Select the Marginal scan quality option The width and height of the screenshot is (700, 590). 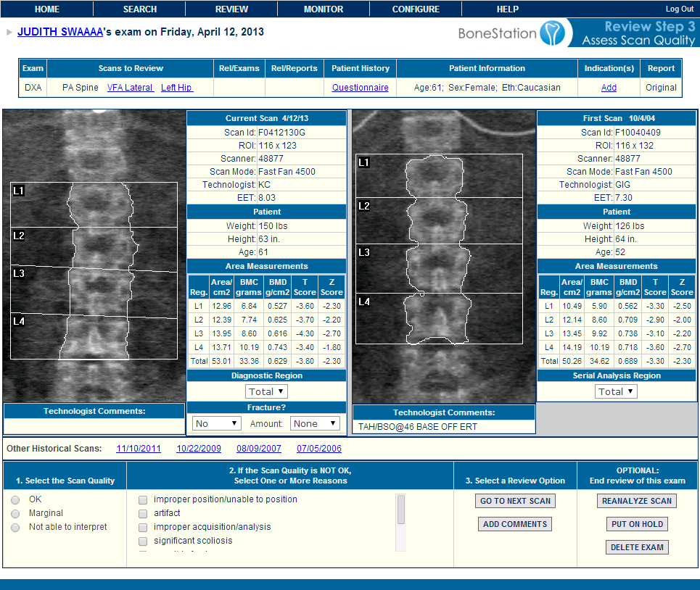15,514
